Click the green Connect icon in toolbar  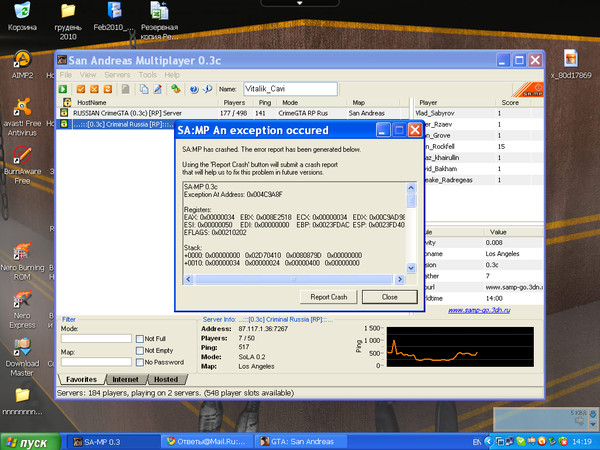(63, 89)
